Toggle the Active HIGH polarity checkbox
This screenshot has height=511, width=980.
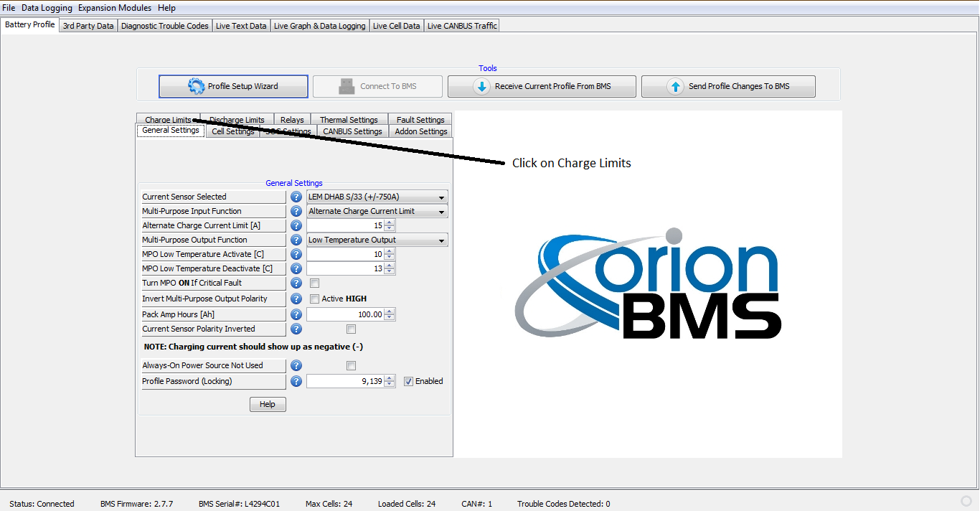[314, 299]
